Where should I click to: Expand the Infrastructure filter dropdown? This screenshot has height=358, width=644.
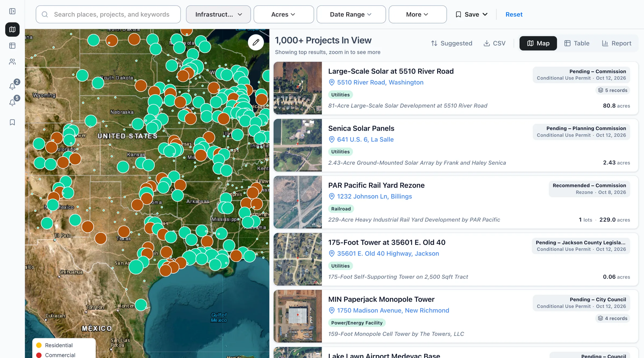pos(218,14)
